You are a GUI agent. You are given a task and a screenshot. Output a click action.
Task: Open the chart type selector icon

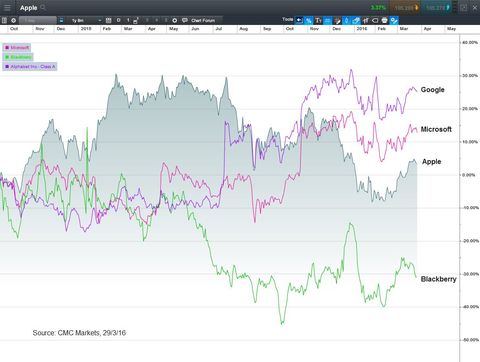pos(61,21)
